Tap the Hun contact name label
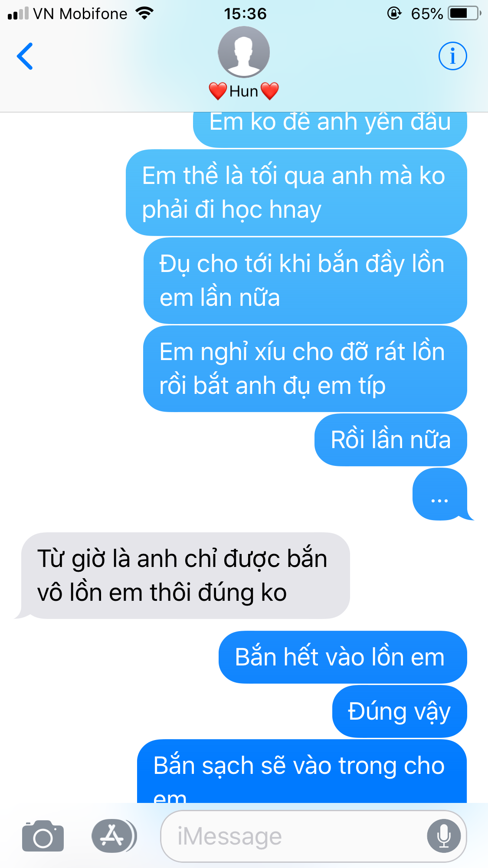 pyautogui.click(x=244, y=91)
